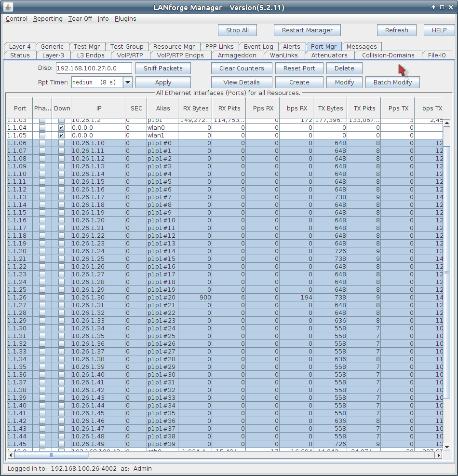This screenshot has height=476, width=458.
Task: Open the Plugins menu
Action: coord(125,19)
